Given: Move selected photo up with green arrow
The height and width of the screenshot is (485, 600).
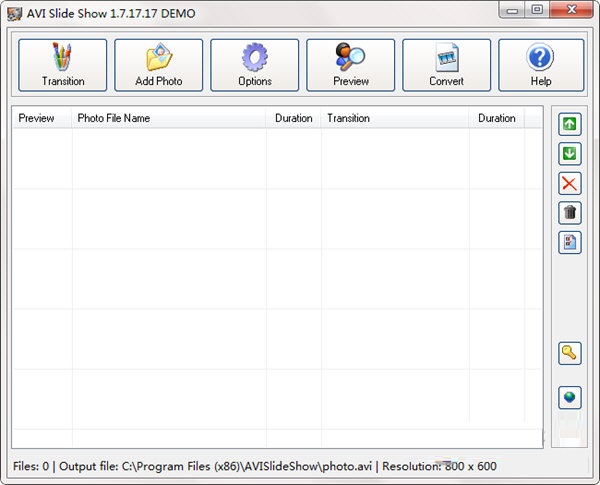Looking at the screenshot, I should point(570,124).
